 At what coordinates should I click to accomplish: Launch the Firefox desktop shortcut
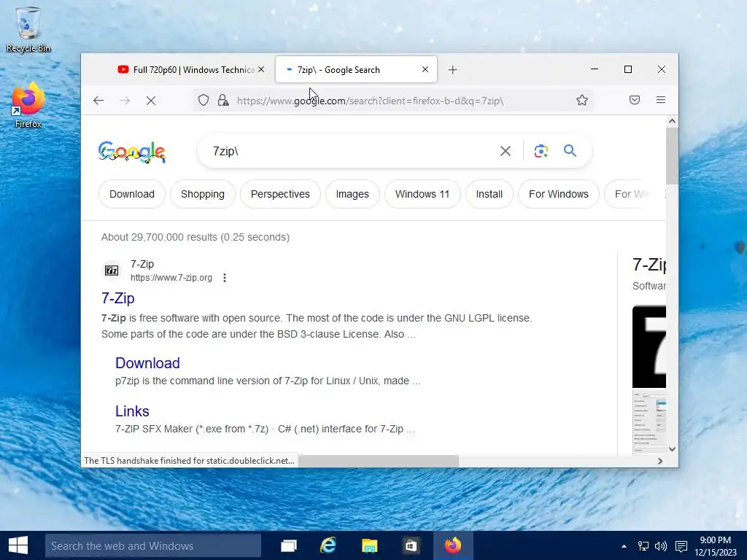(x=28, y=105)
